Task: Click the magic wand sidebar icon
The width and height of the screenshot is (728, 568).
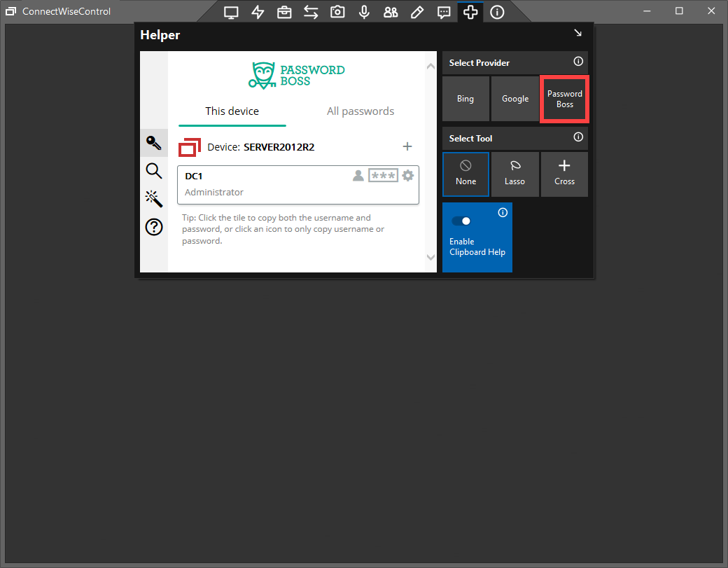Action: (154, 199)
